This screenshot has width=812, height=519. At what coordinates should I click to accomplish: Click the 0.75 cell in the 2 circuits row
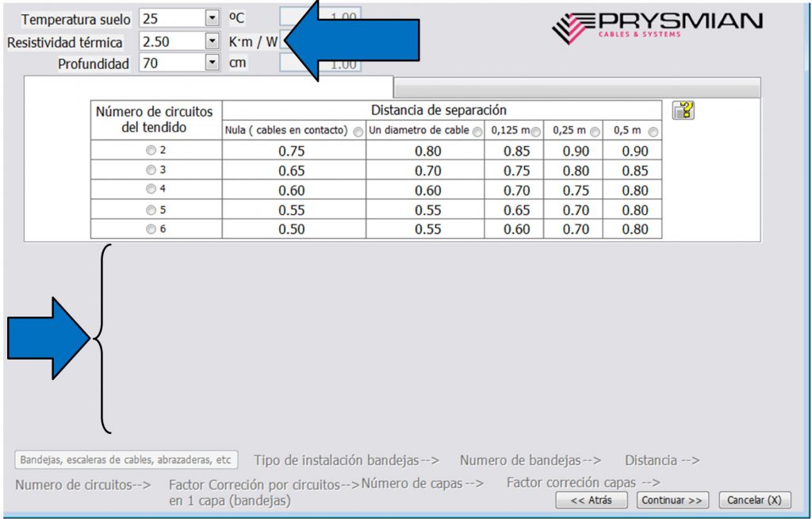point(292,151)
